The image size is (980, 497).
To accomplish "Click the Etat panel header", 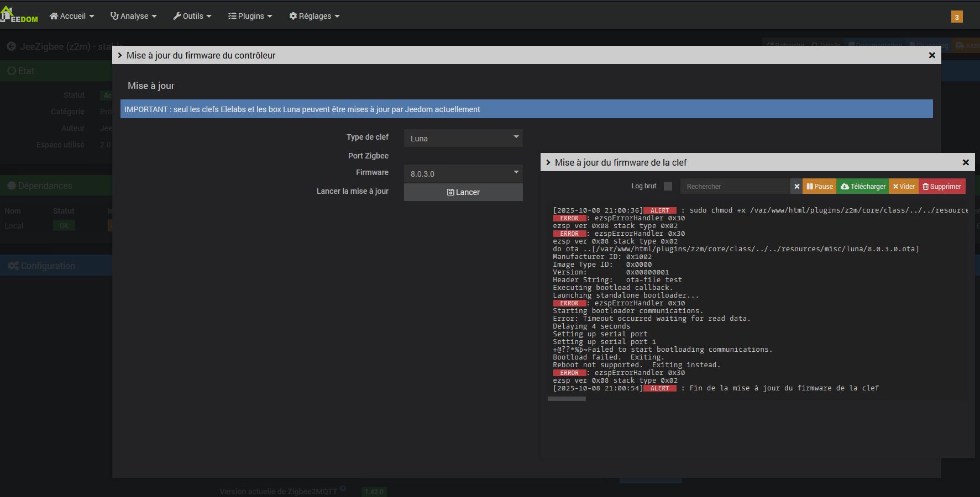I will click(x=56, y=71).
